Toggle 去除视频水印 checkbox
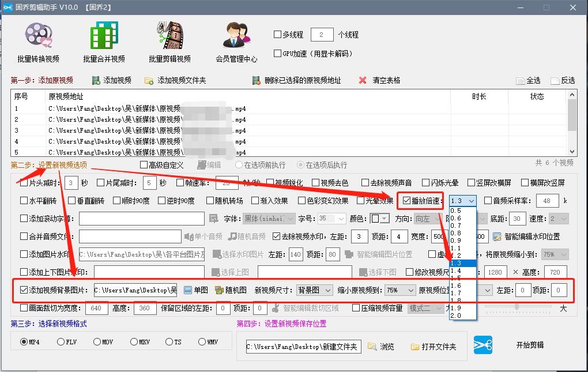588x372 pixels. [276, 236]
